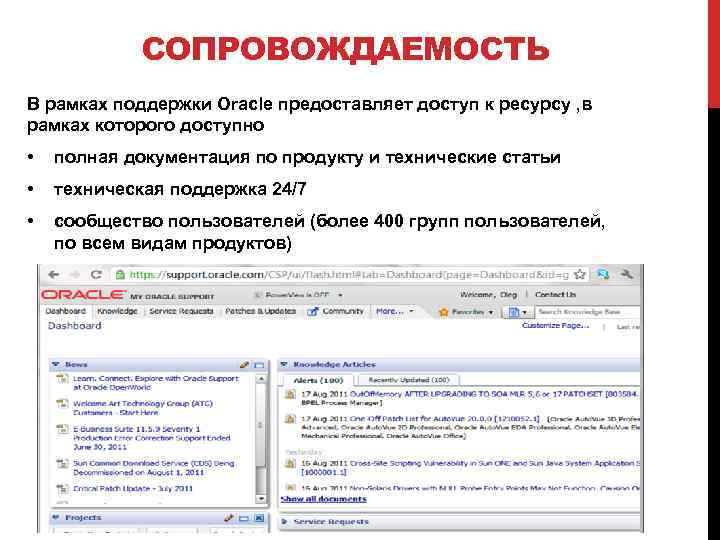The image size is (720, 540).
Task: Minimize the Projects panel with the box icon
Action: (x=244, y=518)
